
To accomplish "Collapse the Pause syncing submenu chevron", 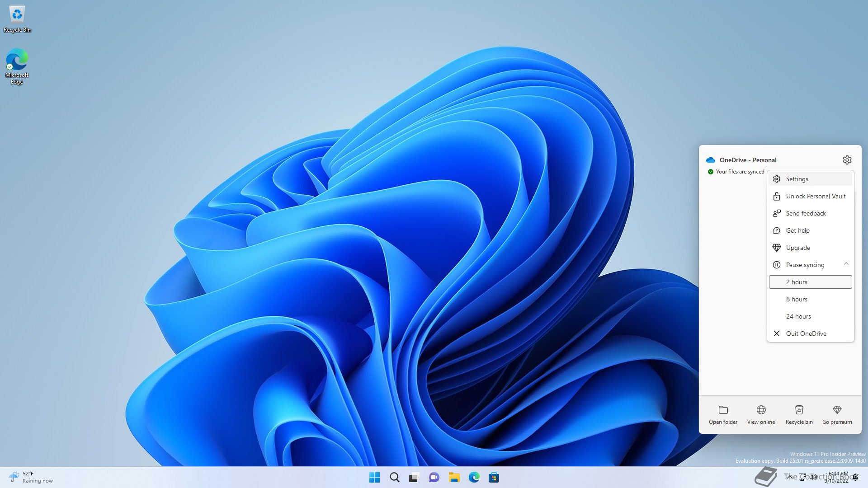I will click(846, 264).
